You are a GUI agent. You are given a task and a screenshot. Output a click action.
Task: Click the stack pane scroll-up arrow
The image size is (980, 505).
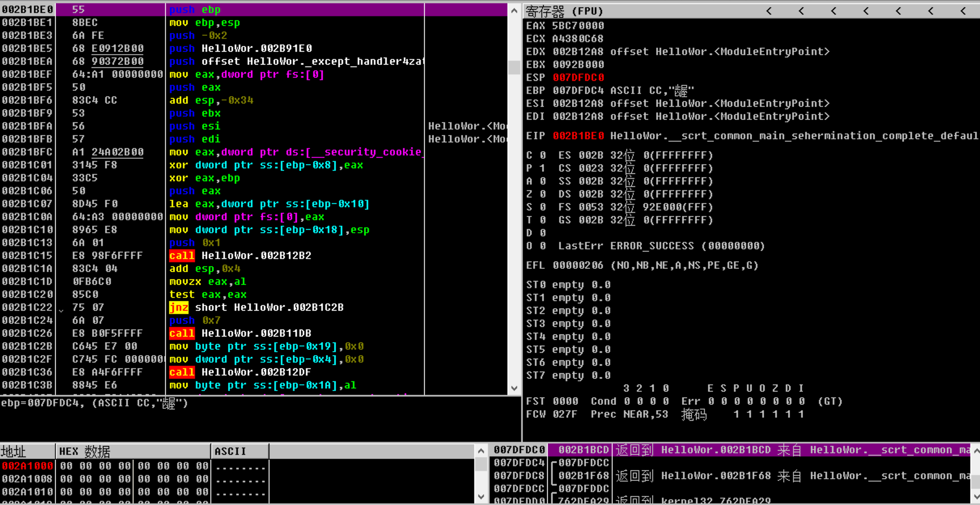tap(976, 451)
